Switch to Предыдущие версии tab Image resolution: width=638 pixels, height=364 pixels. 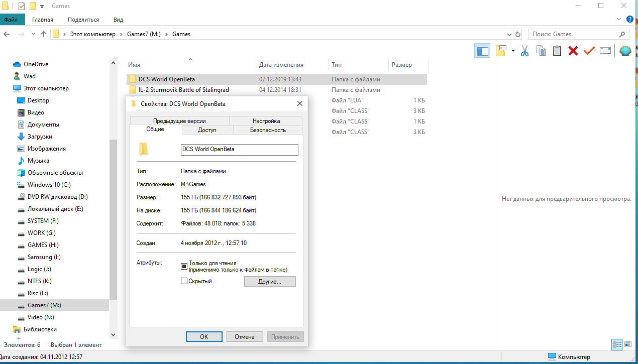pos(179,120)
